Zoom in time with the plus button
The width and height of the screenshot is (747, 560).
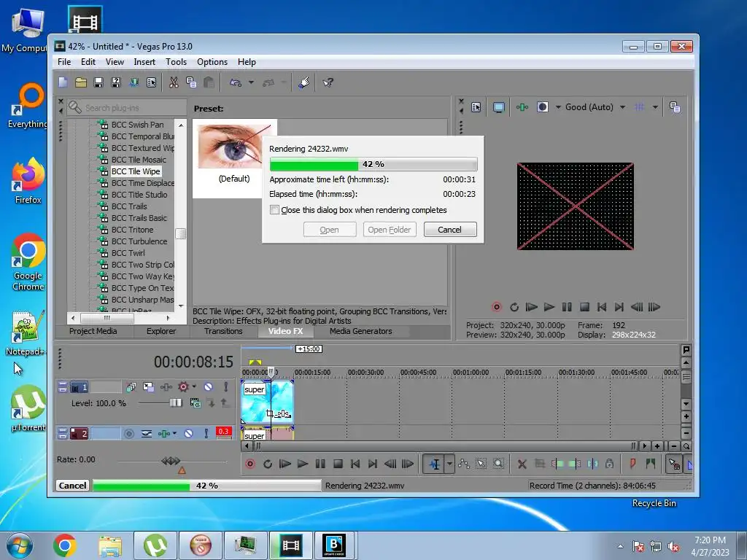pyautogui.click(x=657, y=446)
